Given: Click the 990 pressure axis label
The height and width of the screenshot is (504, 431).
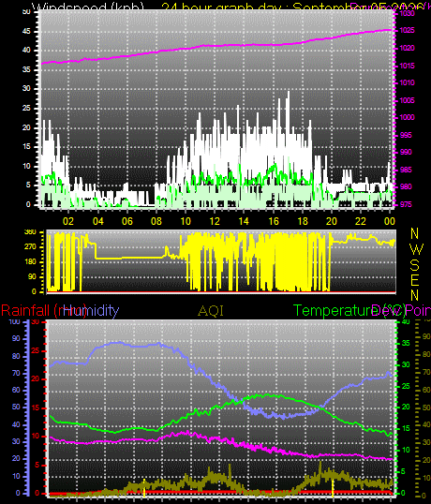Looking at the screenshot, I should pos(406,152).
